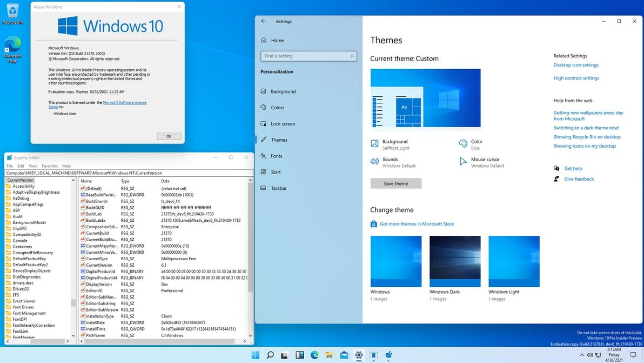
Task: Open the Colors settings page
Action: [272, 108]
